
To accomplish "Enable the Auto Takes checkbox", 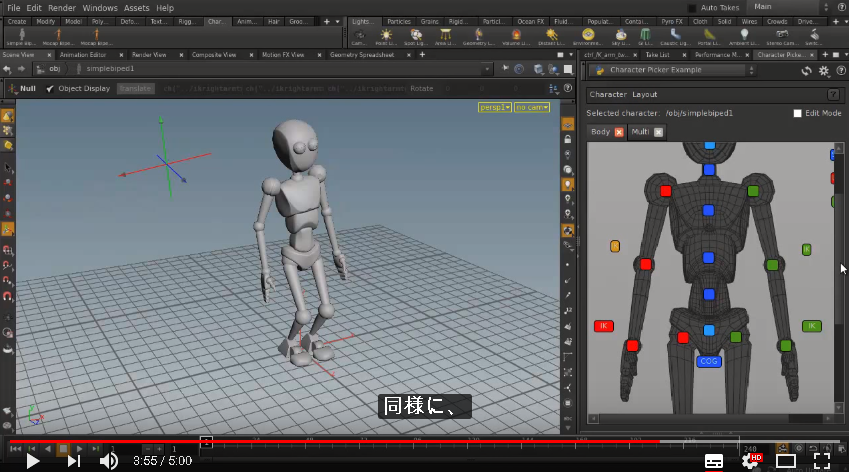I will coord(692,8).
